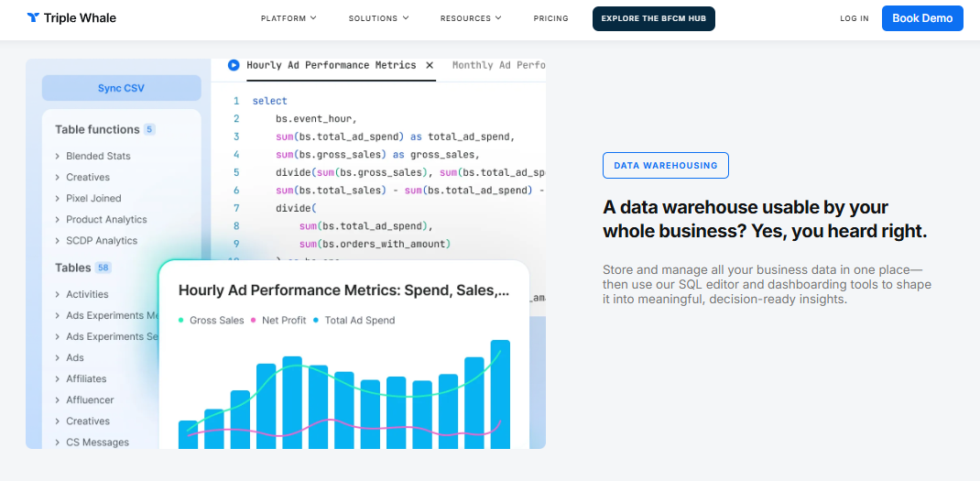Open the Solutions dropdown menu

point(379,18)
